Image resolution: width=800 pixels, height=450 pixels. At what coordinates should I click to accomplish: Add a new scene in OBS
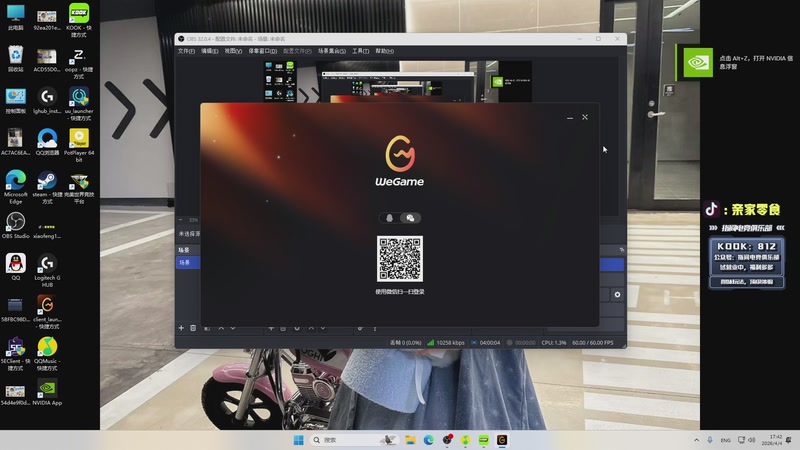(x=181, y=328)
